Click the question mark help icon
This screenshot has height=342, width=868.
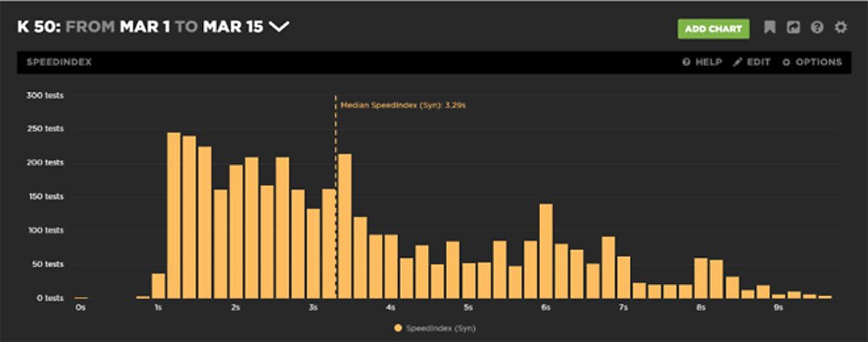[x=817, y=27]
